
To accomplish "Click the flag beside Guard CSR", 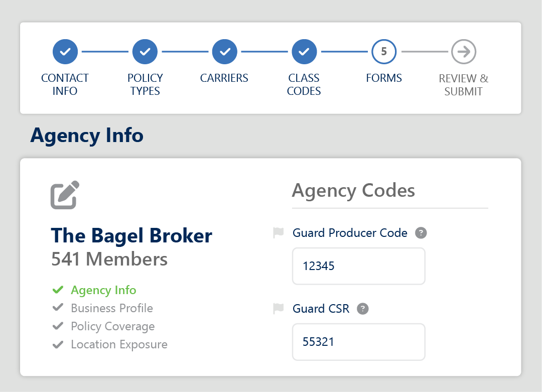I will (x=278, y=309).
